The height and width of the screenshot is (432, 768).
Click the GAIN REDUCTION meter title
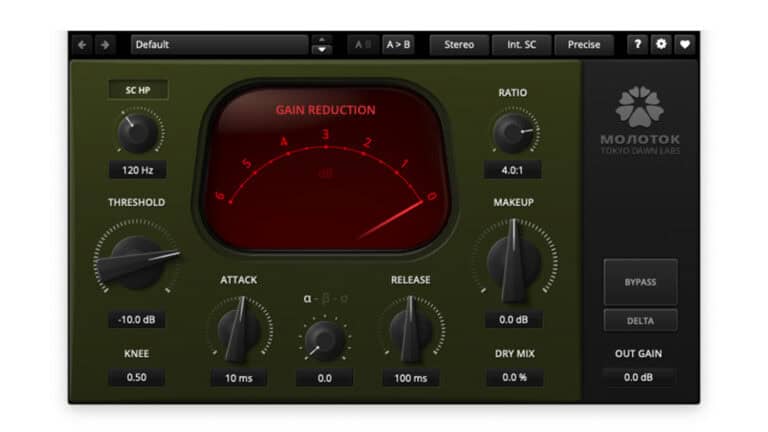coord(326,110)
